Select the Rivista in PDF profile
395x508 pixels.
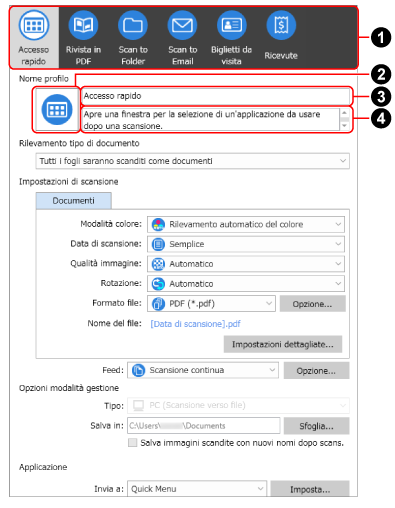83,38
